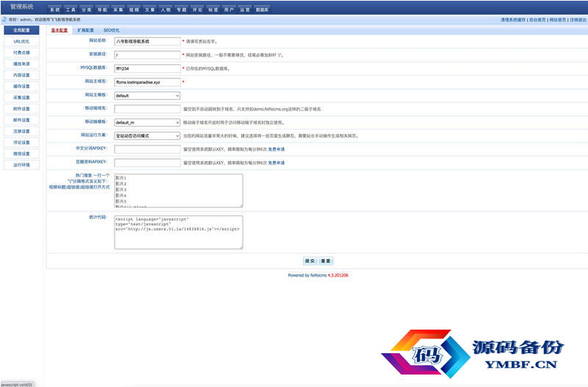
Task: Open the 文章 top menu
Action: click(150, 10)
